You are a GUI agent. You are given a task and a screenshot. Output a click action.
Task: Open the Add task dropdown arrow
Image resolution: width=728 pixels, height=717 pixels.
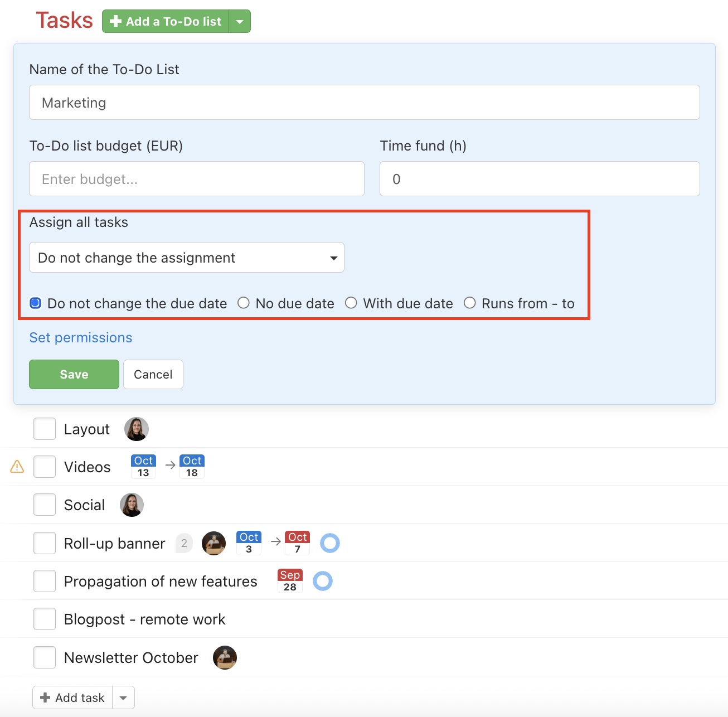tap(123, 698)
